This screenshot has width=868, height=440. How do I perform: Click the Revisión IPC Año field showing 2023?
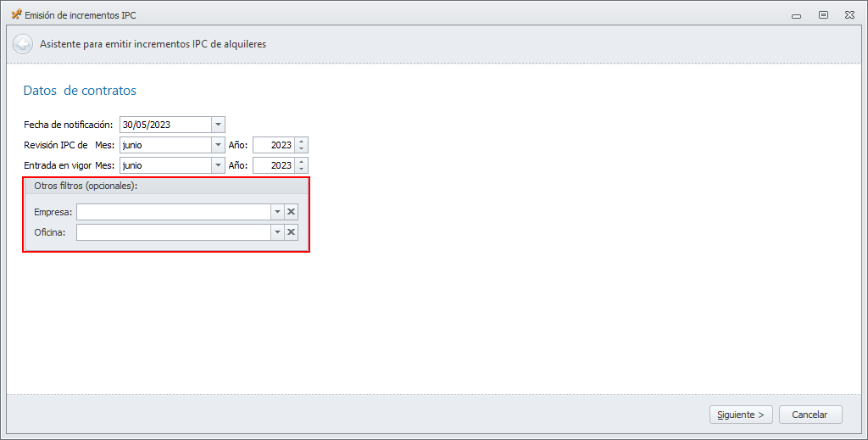pos(274,145)
